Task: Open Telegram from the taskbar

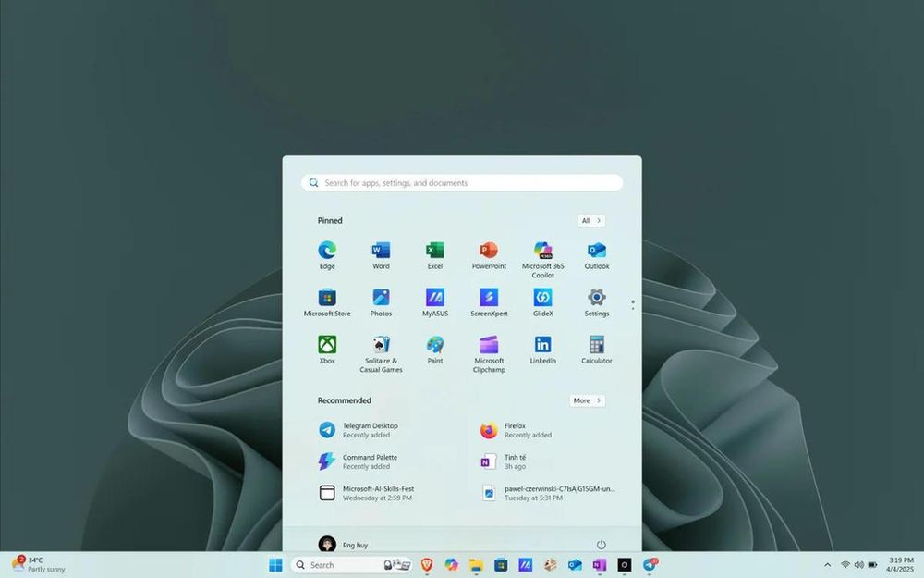Action: [x=650, y=565]
